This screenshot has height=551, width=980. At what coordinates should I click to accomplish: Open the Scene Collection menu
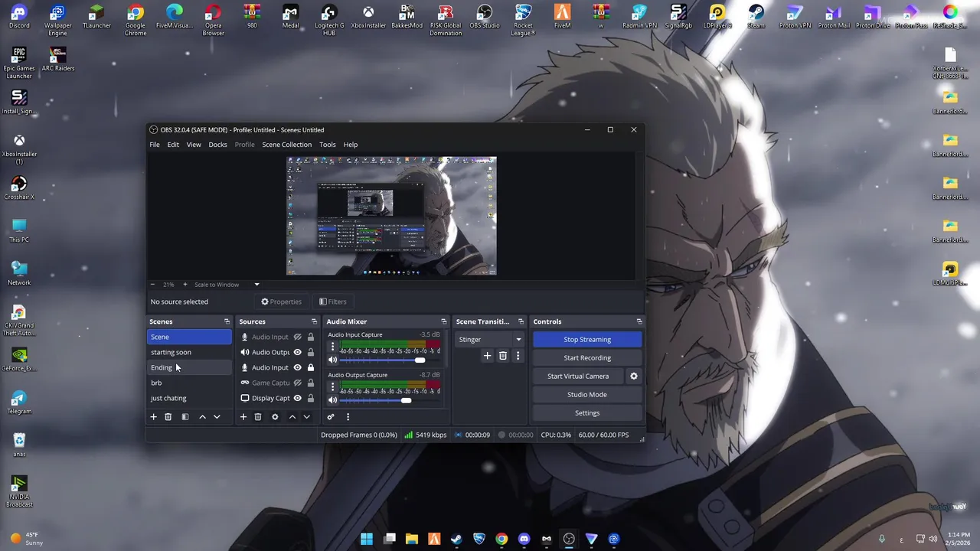(287, 145)
